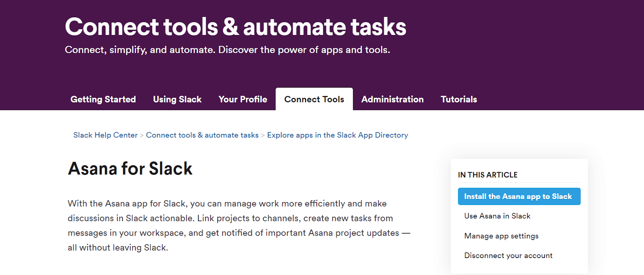Jump to 'Use Asana in Slack' section

[x=497, y=216]
